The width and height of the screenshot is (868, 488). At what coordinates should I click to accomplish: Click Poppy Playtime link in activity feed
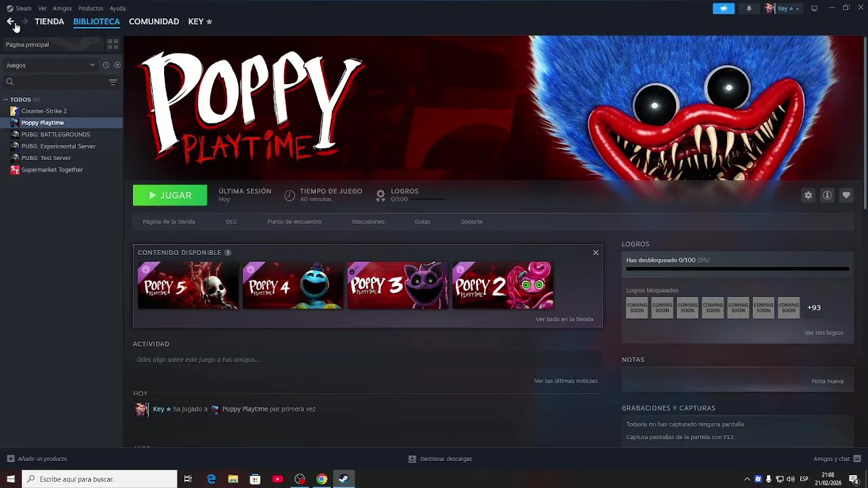tap(245, 409)
